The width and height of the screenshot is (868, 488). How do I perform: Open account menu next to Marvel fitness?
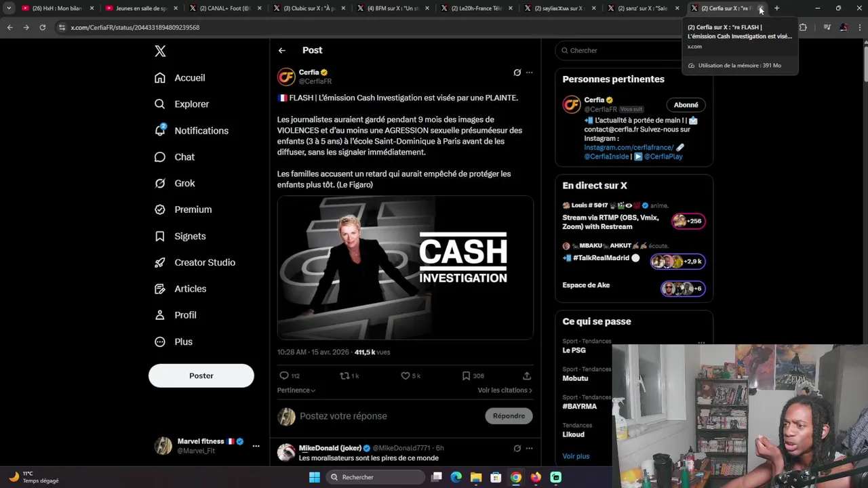(256, 446)
